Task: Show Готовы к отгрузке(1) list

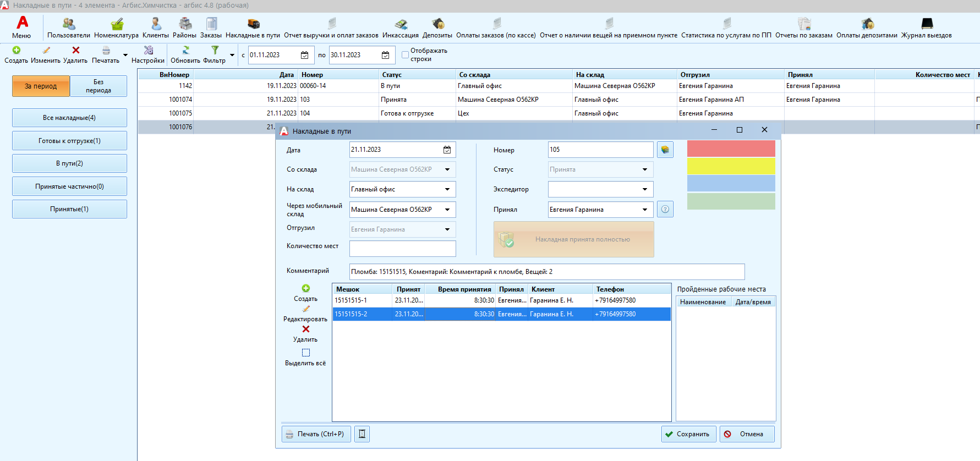Action: pos(69,141)
